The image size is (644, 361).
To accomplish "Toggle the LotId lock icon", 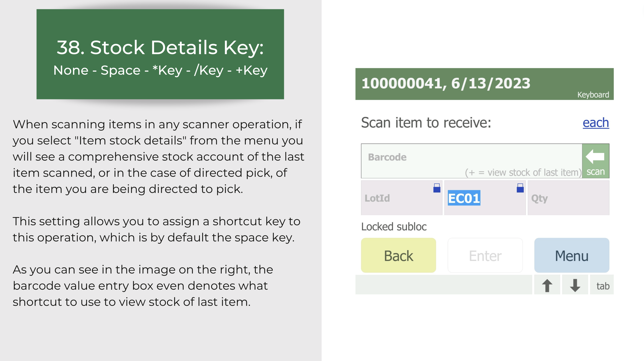I will (x=437, y=188).
